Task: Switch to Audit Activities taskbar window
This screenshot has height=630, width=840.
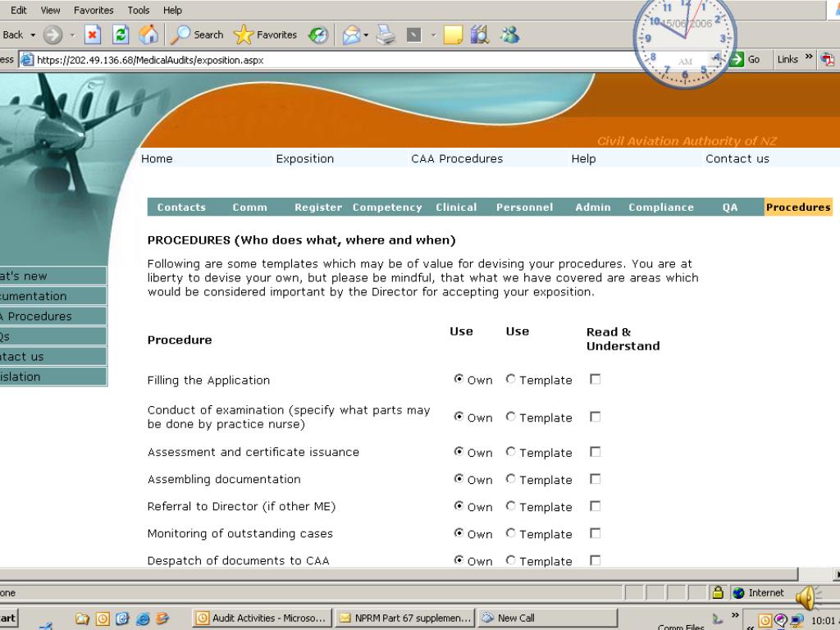Action: (x=262, y=618)
